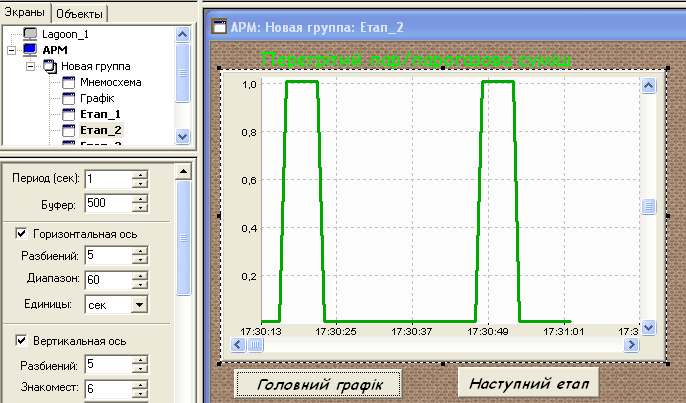Image resolution: width=686 pixels, height=403 pixels.
Task: Toggle the Вертикальная ось checkbox
Action: (x=21, y=340)
